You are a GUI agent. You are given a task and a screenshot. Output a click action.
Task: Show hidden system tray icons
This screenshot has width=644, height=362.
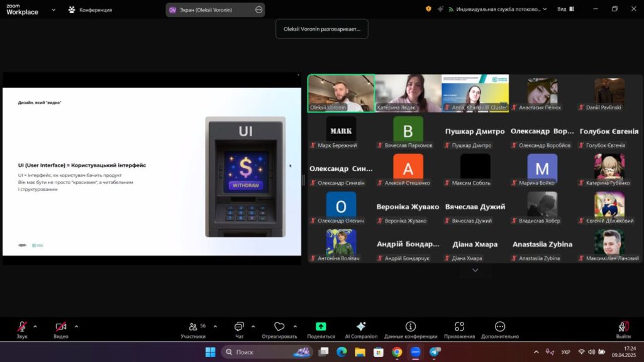click(536, 352)
